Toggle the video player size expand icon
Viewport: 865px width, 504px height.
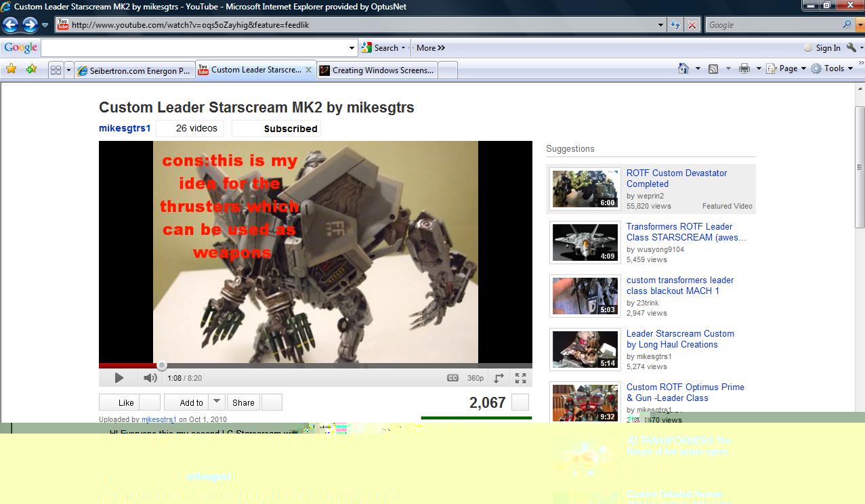499,378
